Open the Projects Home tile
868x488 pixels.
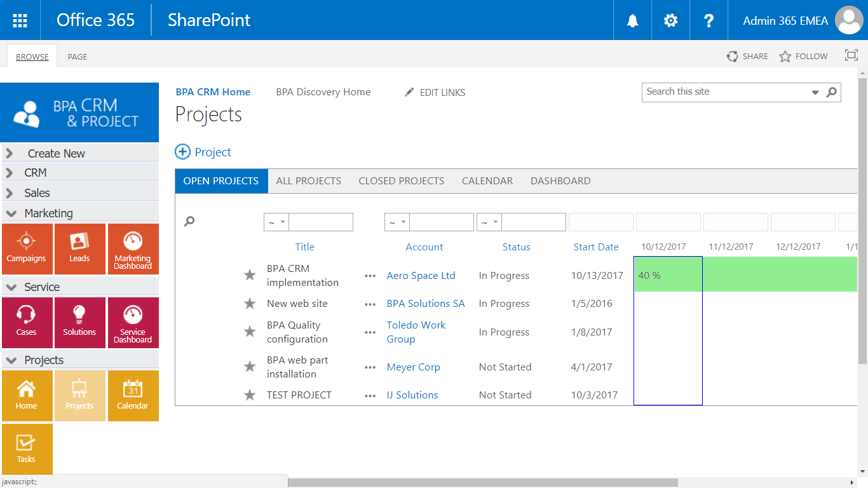[27, 396]
